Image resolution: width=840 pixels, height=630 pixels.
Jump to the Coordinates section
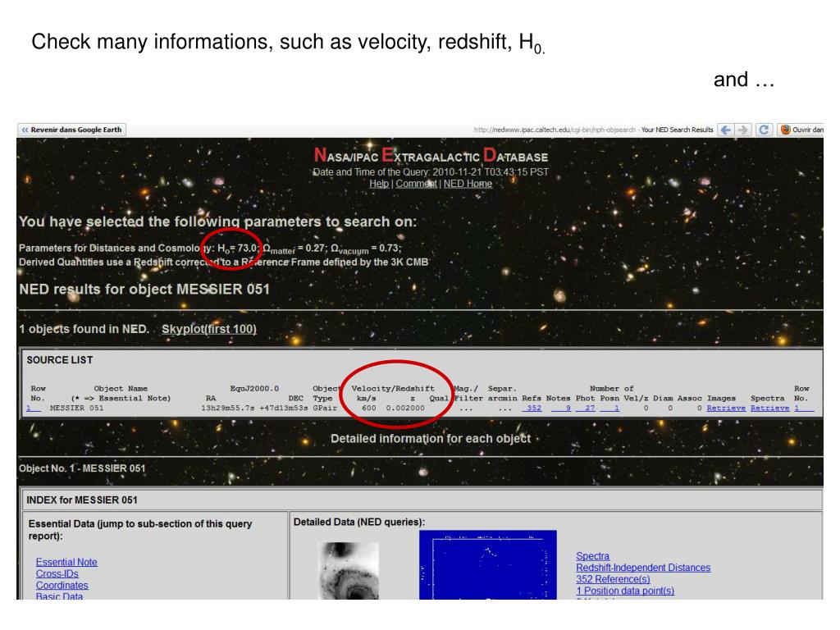pos(62,586)
